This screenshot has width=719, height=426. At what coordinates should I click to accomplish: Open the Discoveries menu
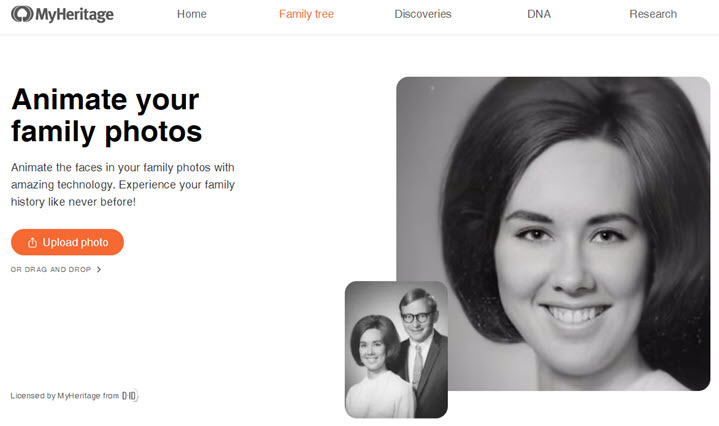click(x=423, y=14)
